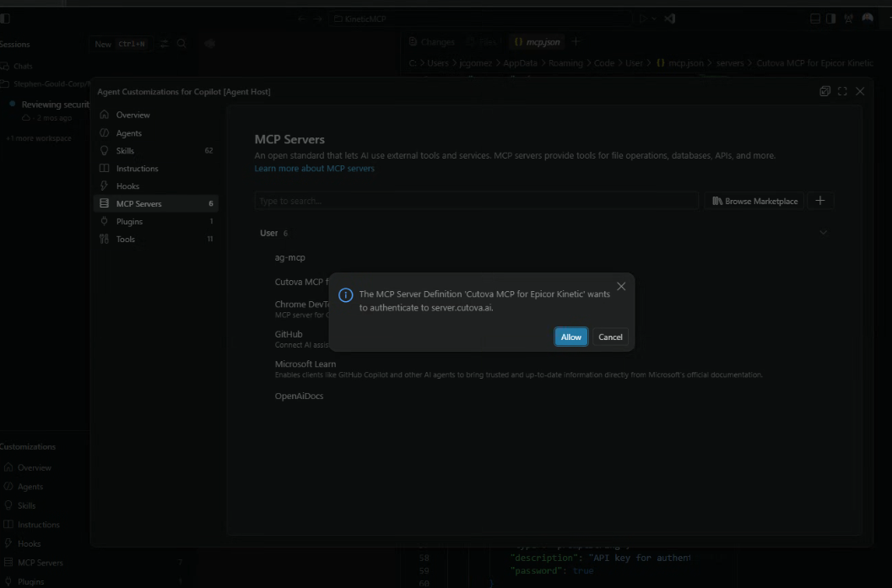The height and width of the screenshot is (588, 892).
Task: Click the VS Code logo icon
Action: pyautogui.click(x=669, y=19)
